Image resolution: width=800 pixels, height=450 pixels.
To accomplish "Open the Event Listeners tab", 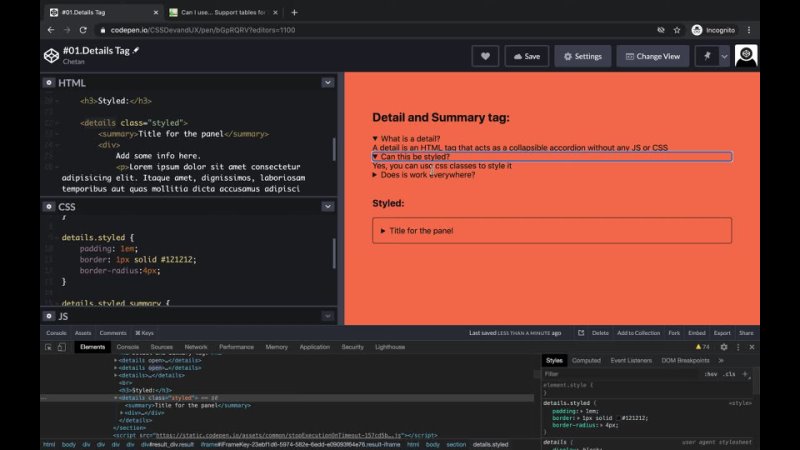I will pyautogui.click(x=631, y=360).
